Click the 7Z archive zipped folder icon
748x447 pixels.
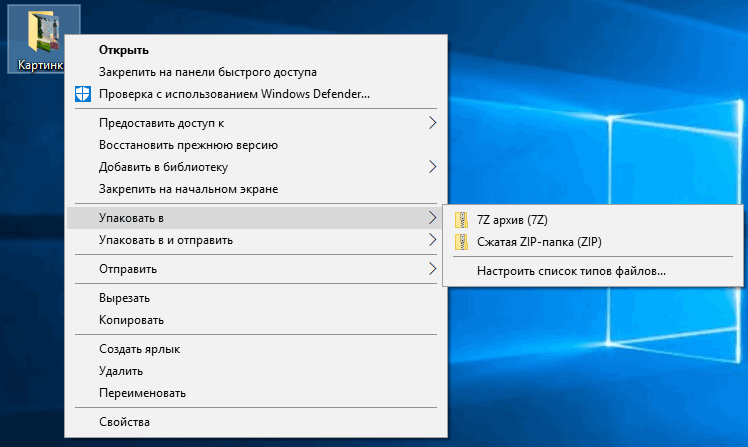click(x=461, y=220)
